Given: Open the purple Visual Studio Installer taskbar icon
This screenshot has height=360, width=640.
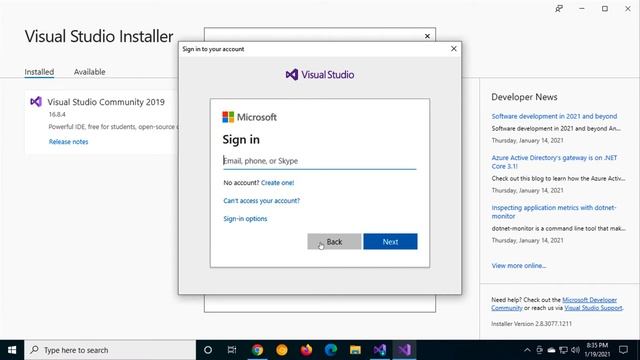Looking at the screenshot, I should tap(404, 350).
